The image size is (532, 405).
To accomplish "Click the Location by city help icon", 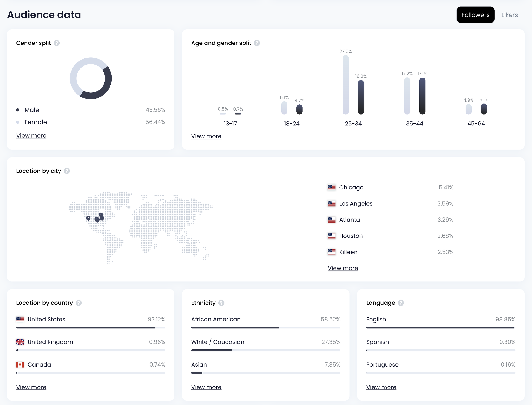I will (67, 171).
